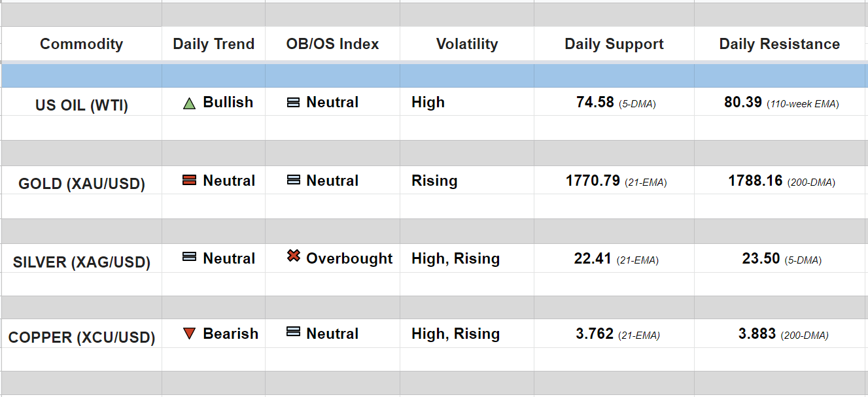Select the GOLD (XAU/USD) cell

click(x=82, y=184)
